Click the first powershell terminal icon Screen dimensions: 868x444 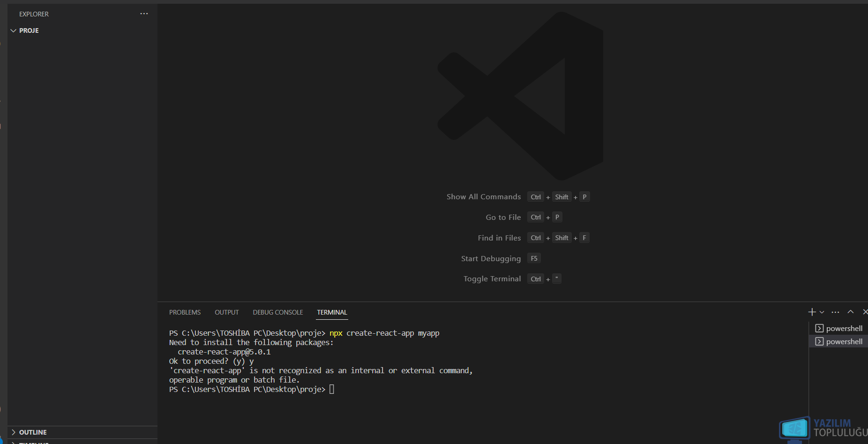(819, 328)
